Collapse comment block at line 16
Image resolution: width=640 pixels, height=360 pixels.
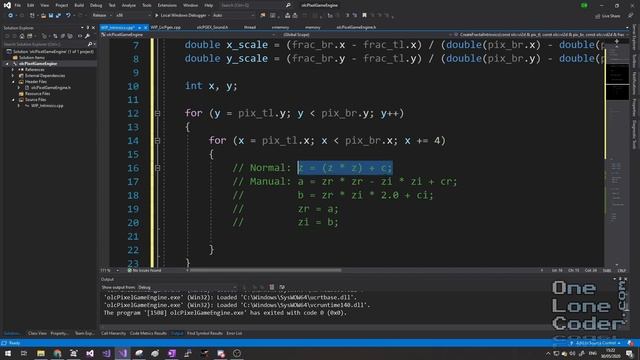158,168
